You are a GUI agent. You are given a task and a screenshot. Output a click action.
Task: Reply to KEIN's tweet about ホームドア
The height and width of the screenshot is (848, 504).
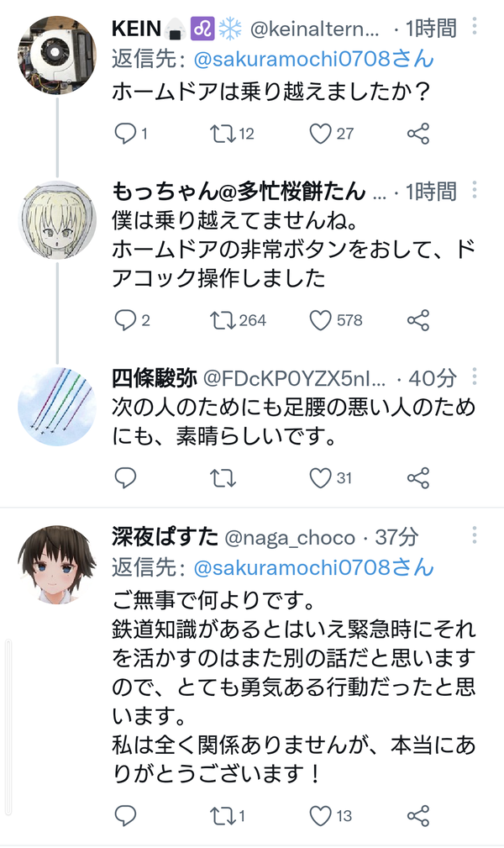pyautogui.click(x=125, y=134)
